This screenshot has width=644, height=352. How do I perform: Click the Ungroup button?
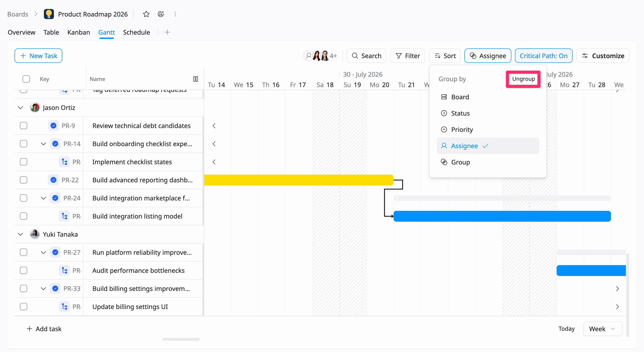pos(523,79)
